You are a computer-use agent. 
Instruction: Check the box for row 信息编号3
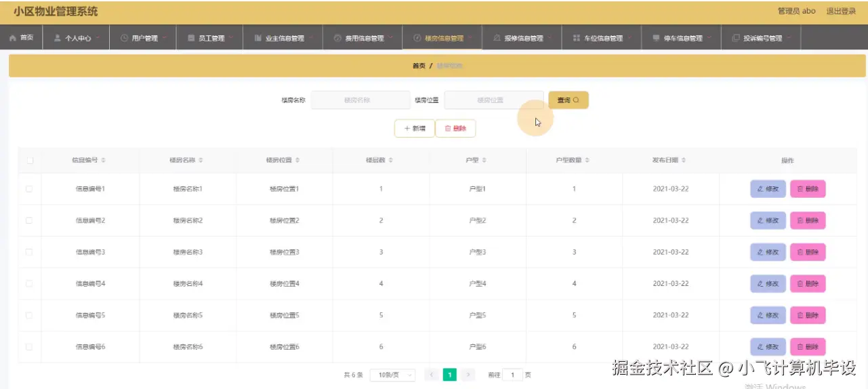(x=29, y=252)
